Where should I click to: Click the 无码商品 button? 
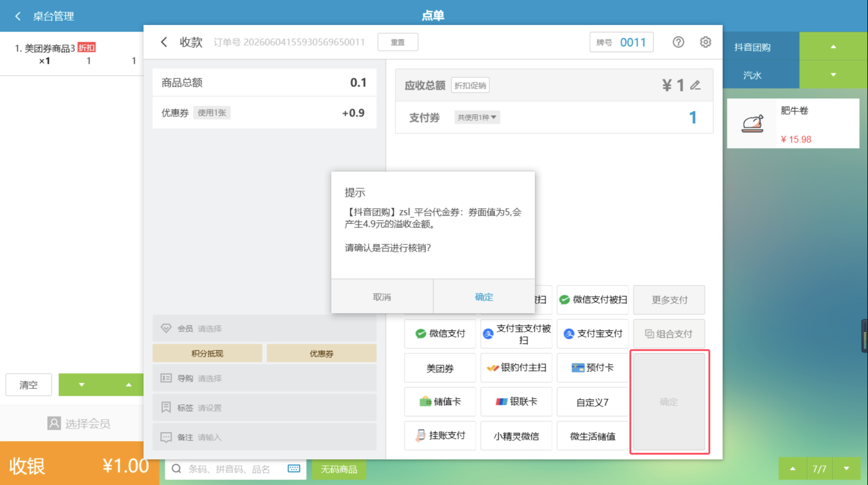[339, 469]
